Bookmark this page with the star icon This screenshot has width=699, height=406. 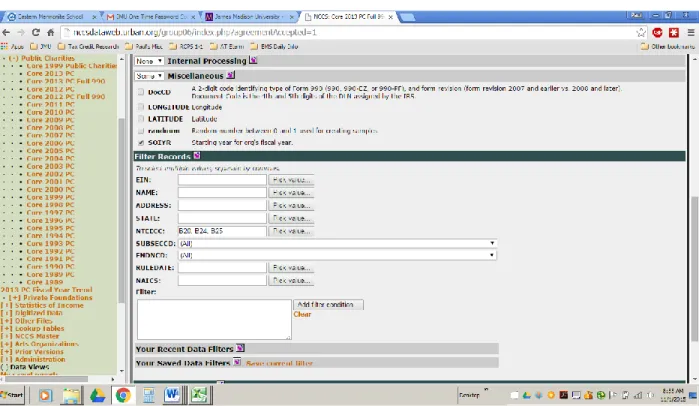pyautogui.click(x=641, y=33)
